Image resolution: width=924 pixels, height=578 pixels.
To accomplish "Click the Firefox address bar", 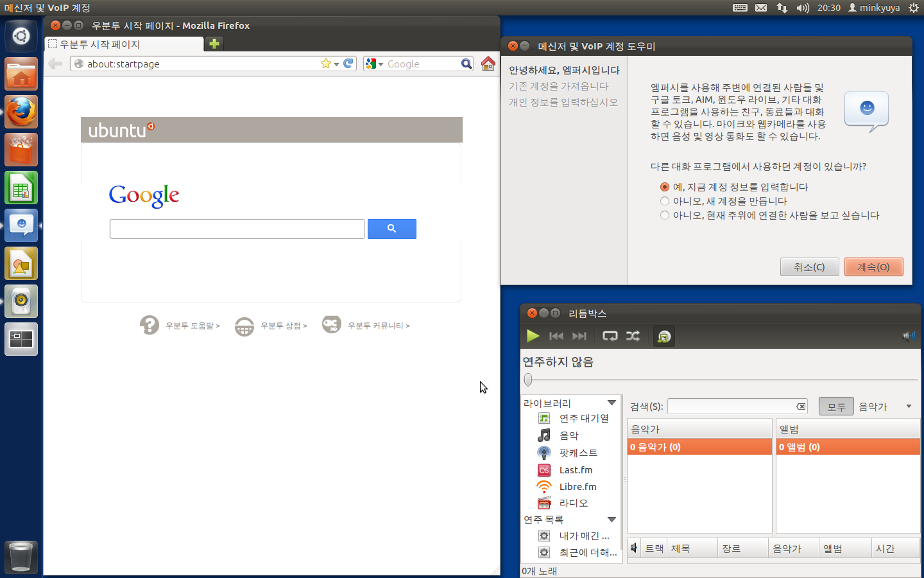I will [202, 64].
